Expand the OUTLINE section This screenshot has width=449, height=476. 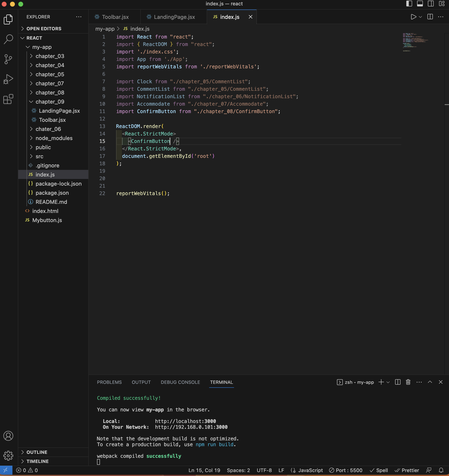[x=53, y=452]
